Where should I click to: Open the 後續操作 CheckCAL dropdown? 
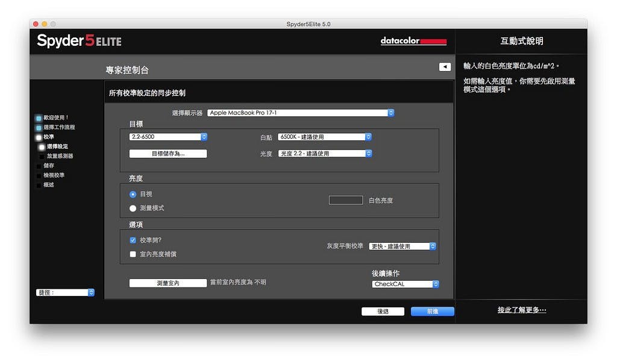tap(406, 284)
